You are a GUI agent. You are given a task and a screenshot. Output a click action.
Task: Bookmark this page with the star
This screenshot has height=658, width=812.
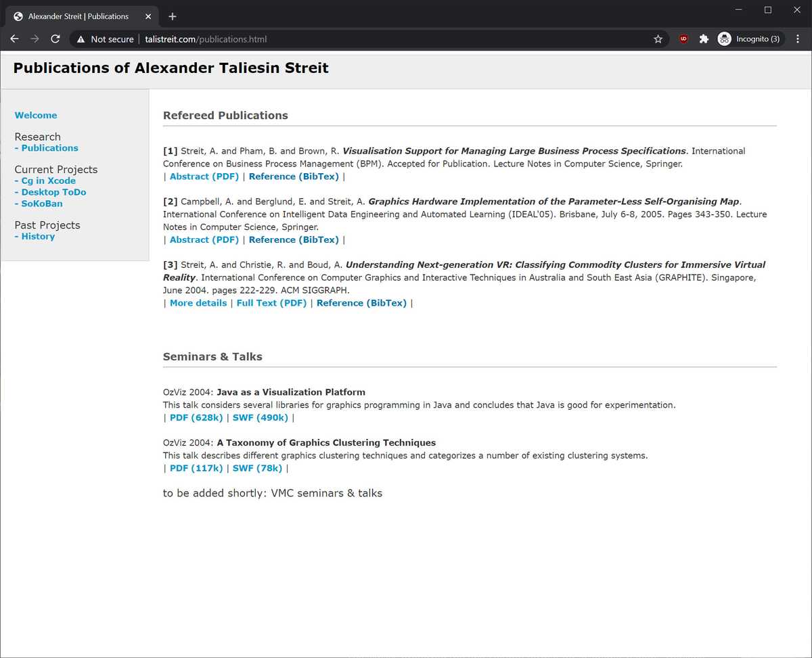point(658,39)
